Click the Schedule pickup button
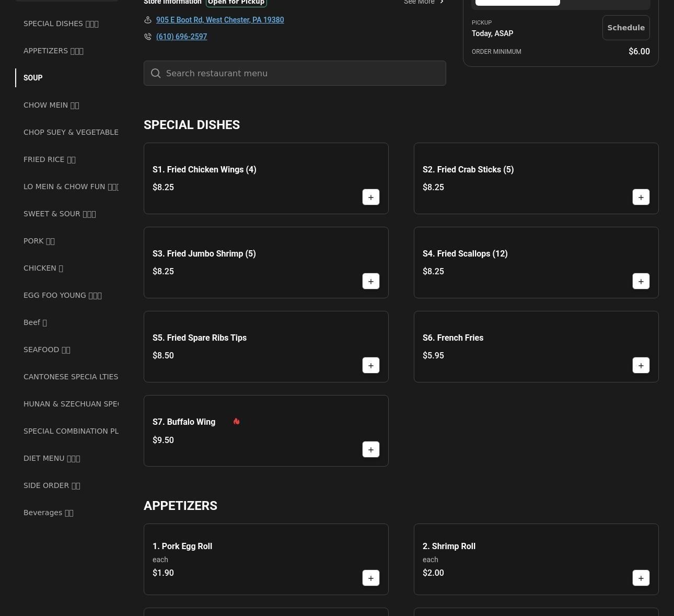Viewport: 674px width, 616px height. click(x=625, y=28)
